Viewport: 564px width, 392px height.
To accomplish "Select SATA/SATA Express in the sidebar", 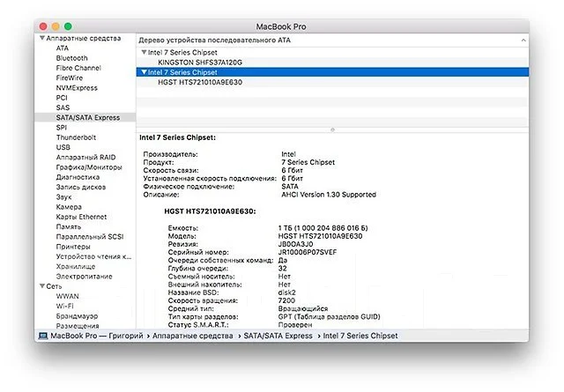I will 88,118.
